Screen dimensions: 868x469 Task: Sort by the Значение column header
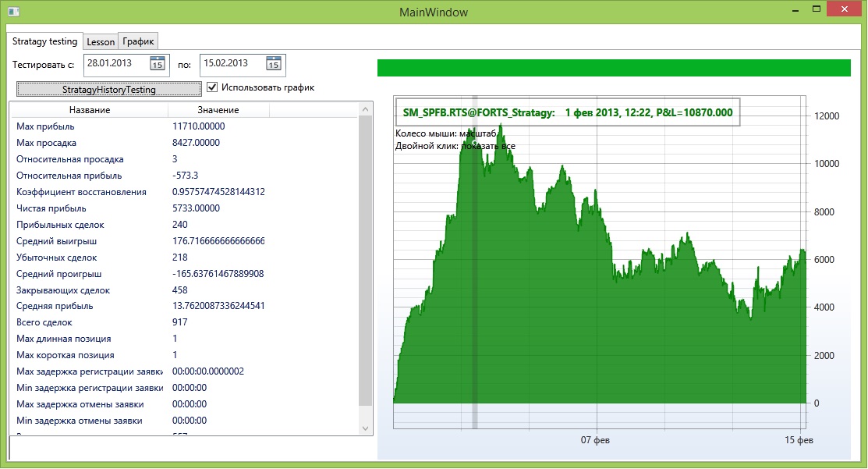(x=218, y=110)
